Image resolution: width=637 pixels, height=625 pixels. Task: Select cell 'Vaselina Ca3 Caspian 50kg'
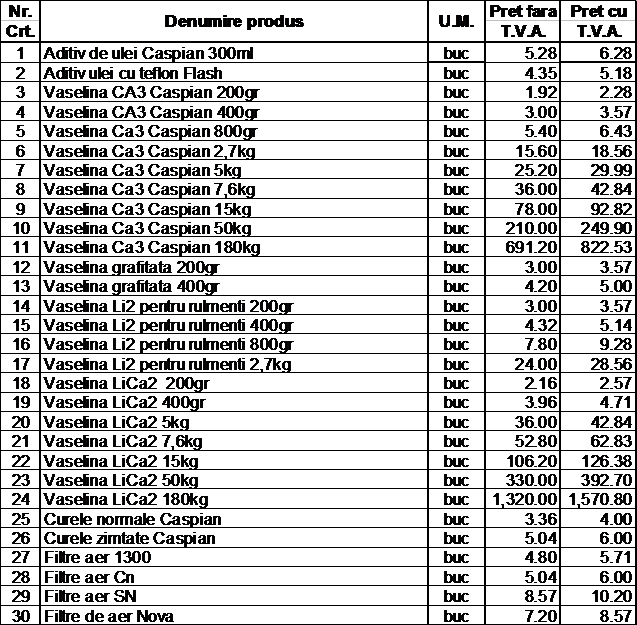[234, 228]
